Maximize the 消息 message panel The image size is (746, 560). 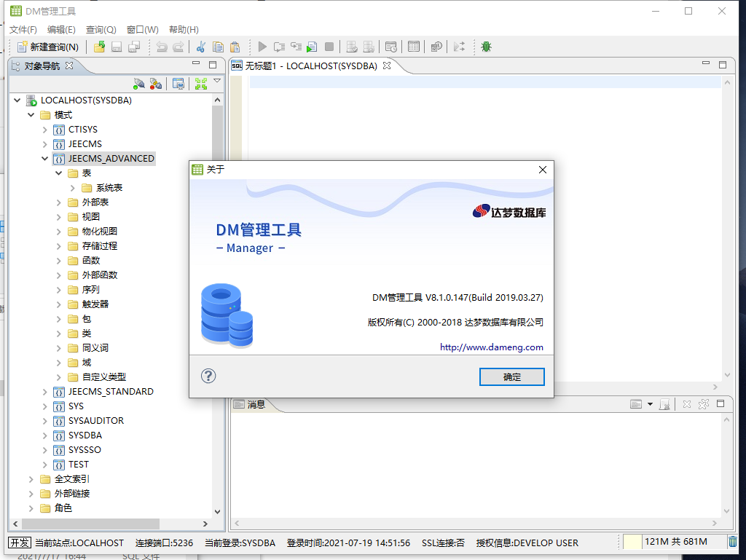pos(721,403)
